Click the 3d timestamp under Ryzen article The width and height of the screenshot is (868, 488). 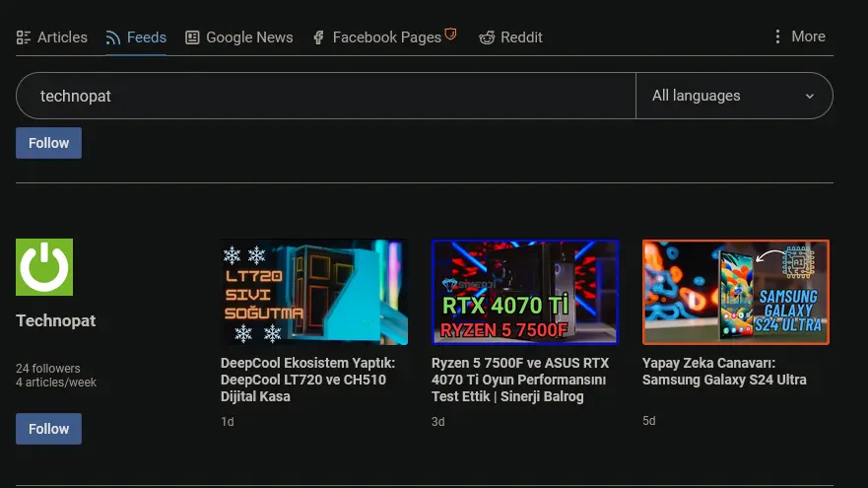click(x=438, y=422)
